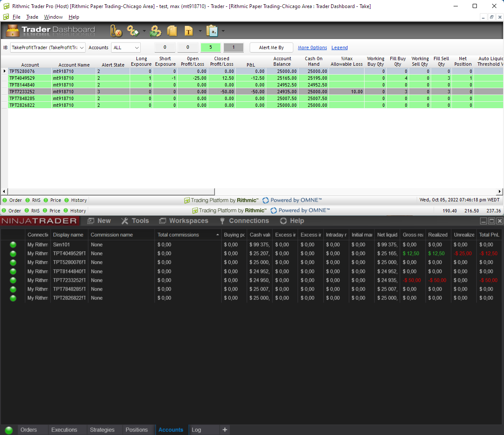The width and height of the screenshot is (504, 435).
Task: Click the green connection light in the TPT7233252 row in NinjaTrader
Action: (x=13, y=280)
